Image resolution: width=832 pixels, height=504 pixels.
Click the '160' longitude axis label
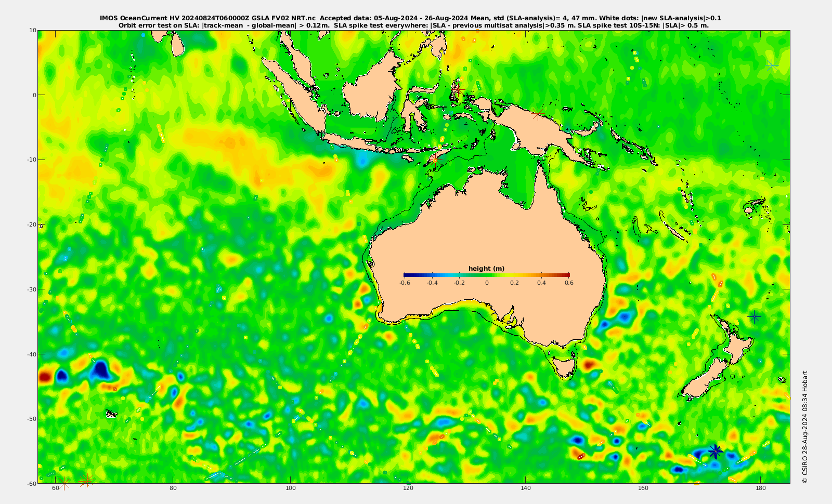click(643, 488)
